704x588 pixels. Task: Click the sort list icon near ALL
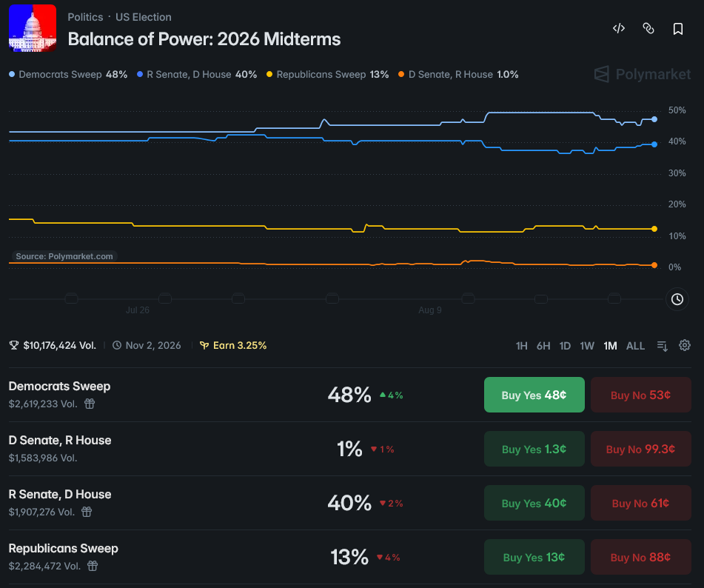[x=663, y=346]
